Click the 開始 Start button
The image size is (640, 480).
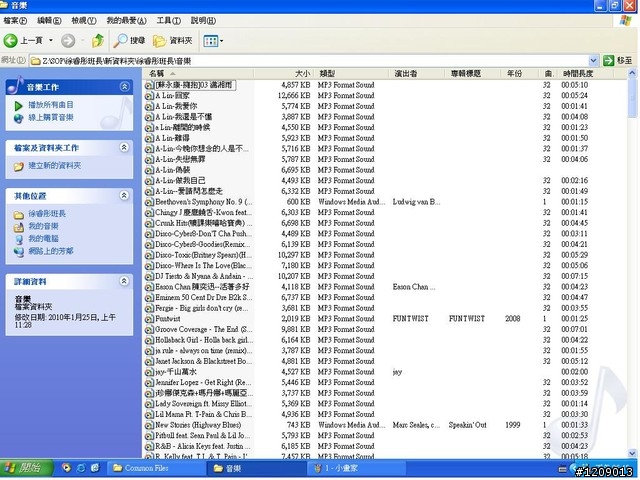coord(26,468)
